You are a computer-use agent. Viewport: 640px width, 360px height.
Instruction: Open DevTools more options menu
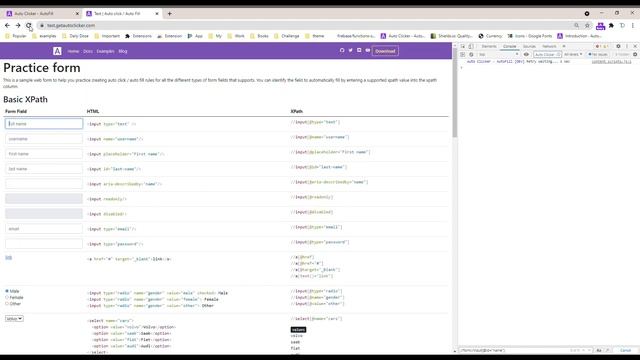point(627,47)
